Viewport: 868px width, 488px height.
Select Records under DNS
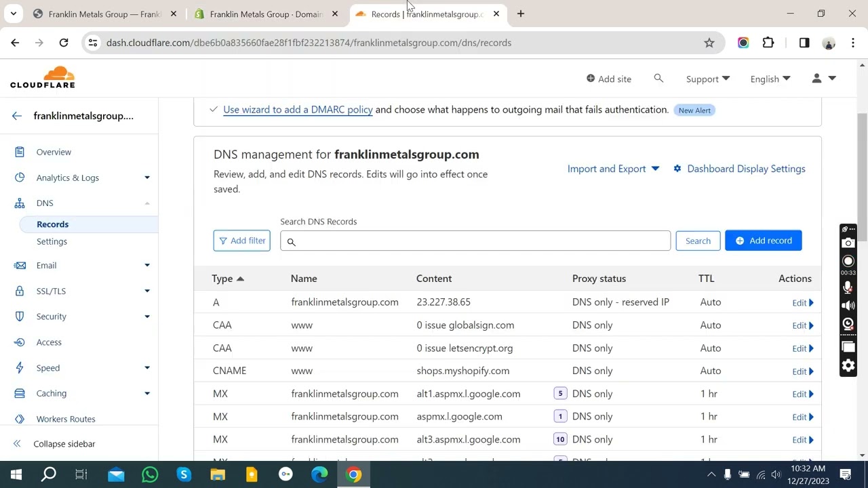52,224
